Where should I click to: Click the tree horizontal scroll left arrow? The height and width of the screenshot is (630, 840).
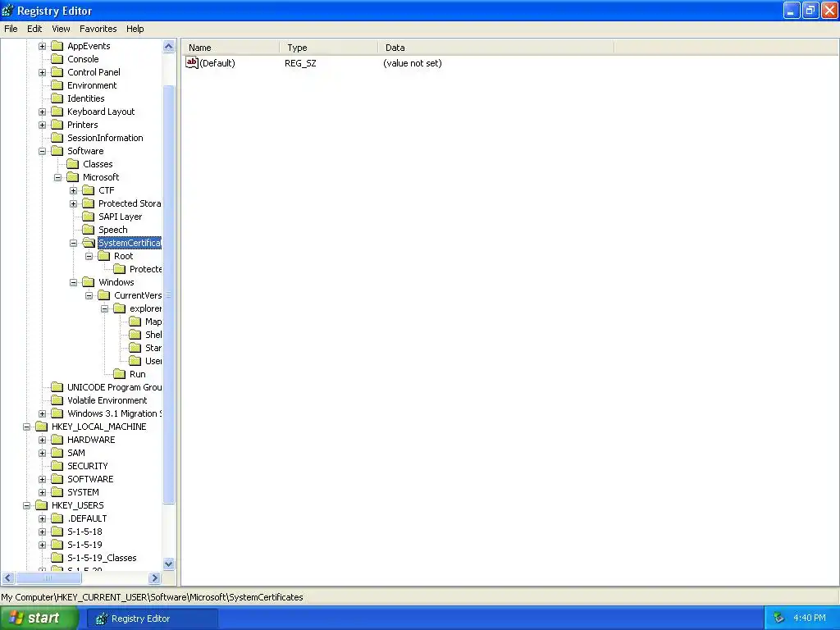click(8, 578)
